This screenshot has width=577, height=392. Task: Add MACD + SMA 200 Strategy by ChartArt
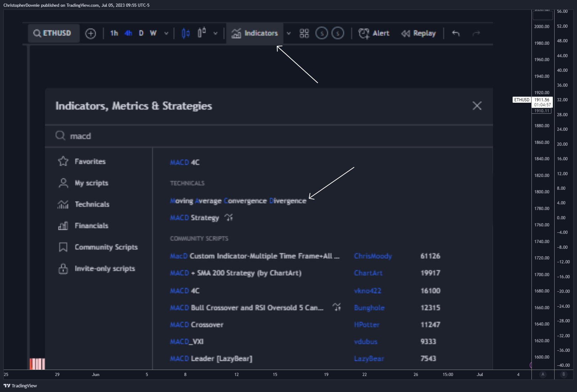tap(235, 273)
